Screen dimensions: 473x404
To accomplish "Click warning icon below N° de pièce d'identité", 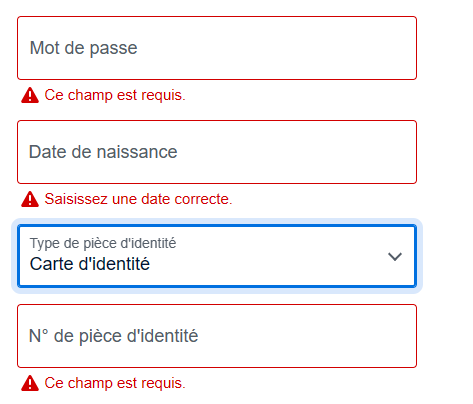I will (30, 383).
